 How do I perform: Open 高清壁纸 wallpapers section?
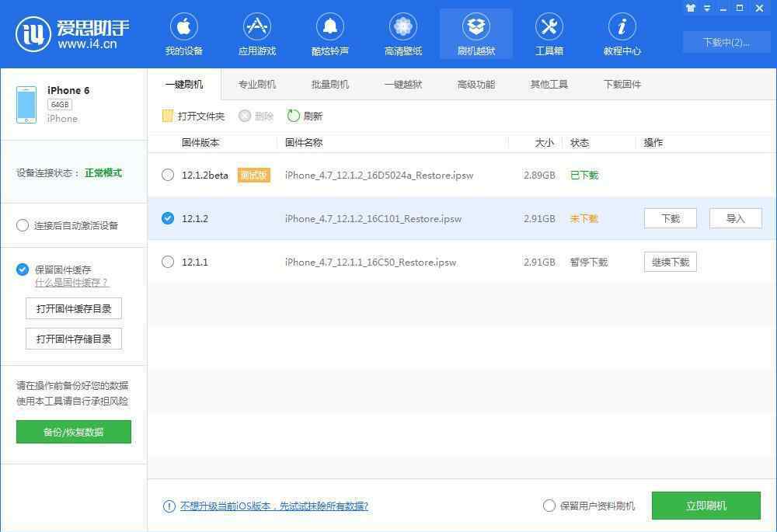pos(402,34)
